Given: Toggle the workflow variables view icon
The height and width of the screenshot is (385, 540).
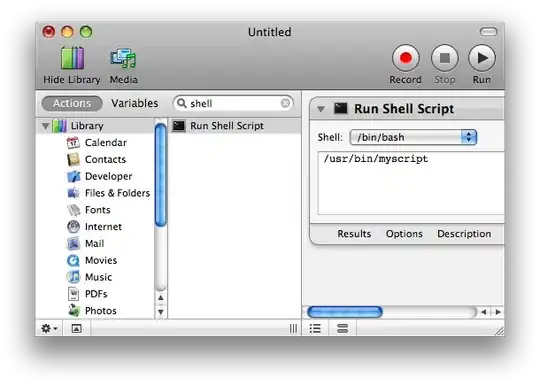Looking at the screenshot, I should 342,329.
